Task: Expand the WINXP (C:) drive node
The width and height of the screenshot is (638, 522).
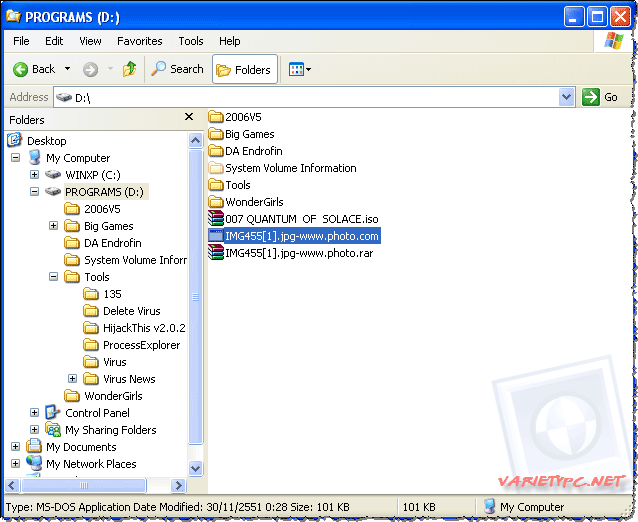Action: point(35,175)
